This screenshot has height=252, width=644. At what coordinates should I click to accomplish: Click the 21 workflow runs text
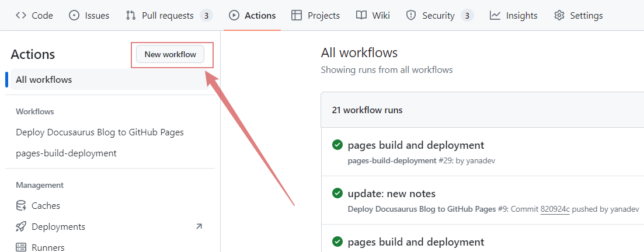click(367, 110)
